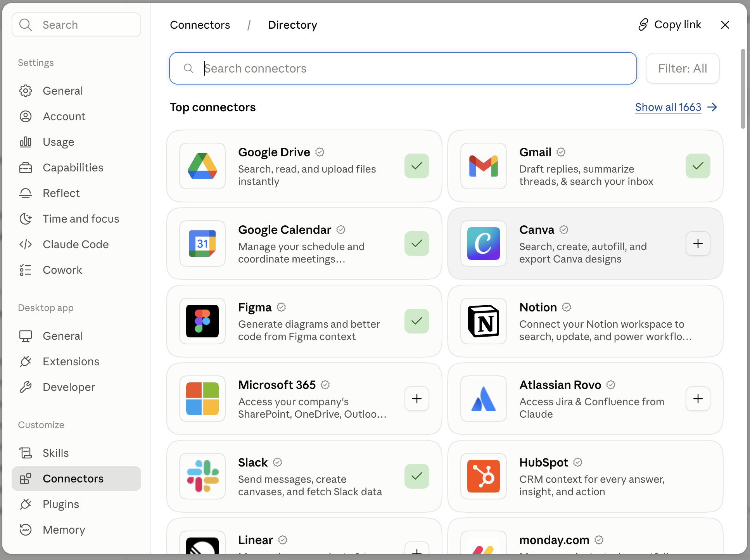This screenshot has width=750, height=560.
Task: Click the verified badge next to Gmail
Action: tap(561, 152)
